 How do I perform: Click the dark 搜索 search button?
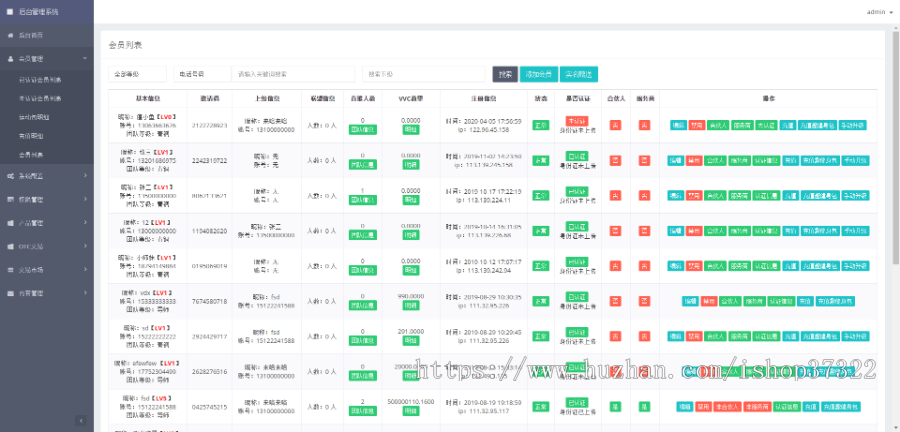505,74
